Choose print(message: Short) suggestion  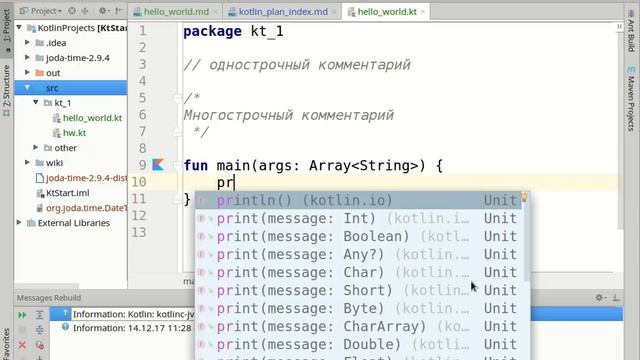tap(358, 290)
